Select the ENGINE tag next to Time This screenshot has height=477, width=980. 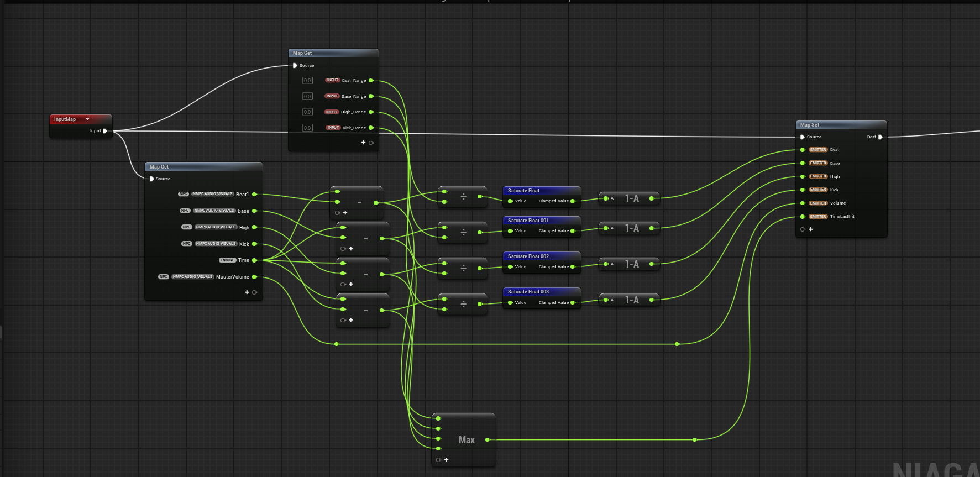227,260
